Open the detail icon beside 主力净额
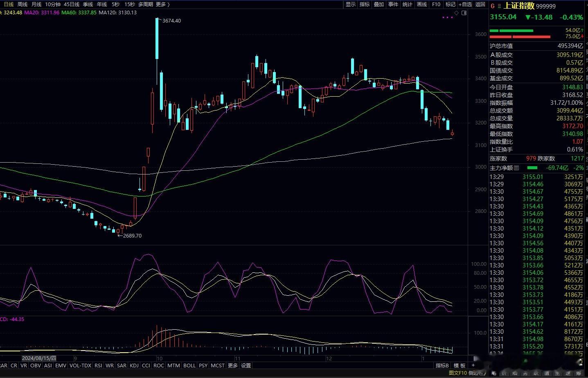 (516, 168)
